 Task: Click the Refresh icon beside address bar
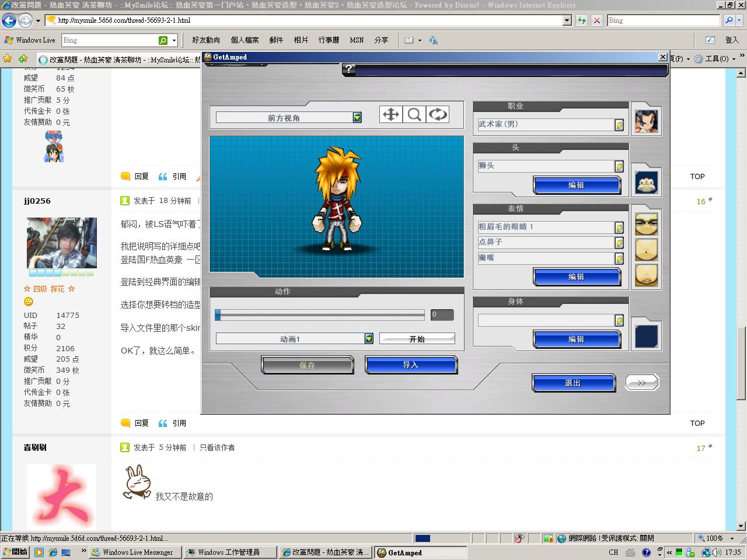pos(582,20)
